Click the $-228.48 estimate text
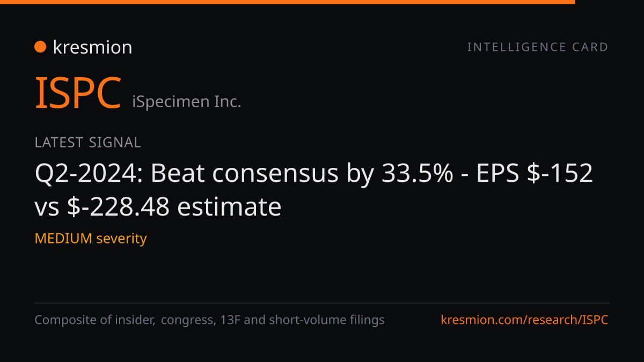 point(119,206)
